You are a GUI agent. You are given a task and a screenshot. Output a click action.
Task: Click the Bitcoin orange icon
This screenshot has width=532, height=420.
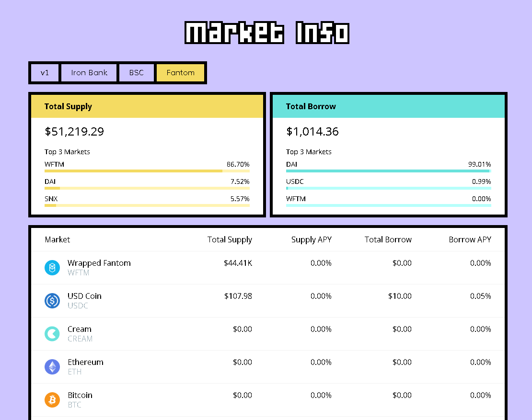(x=52, y=400)
